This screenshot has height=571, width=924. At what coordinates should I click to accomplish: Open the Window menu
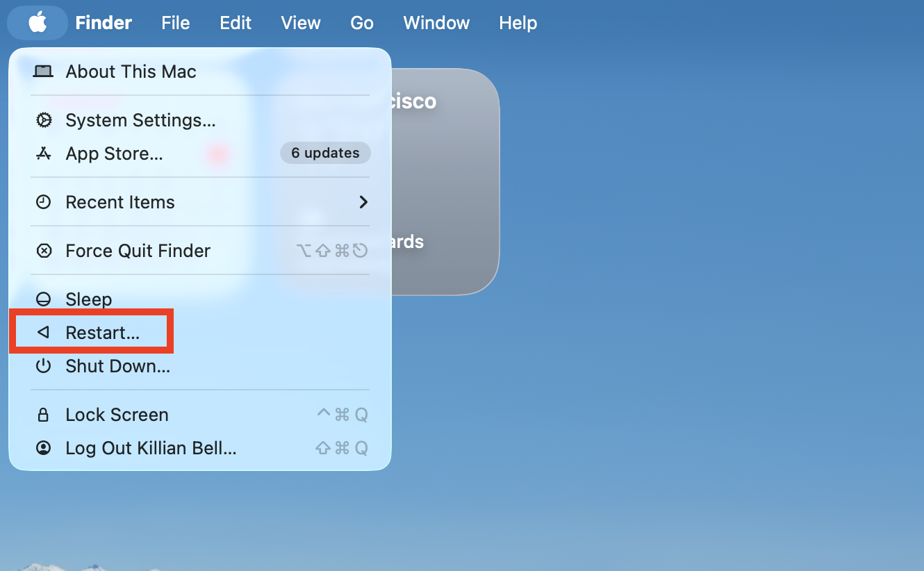[436, 23]
